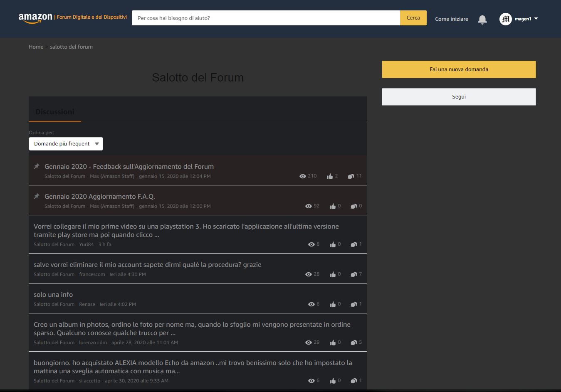
Task: Click 'Fai una nuova domanda'
Action: pyautogui.click(x=458, y=69)
